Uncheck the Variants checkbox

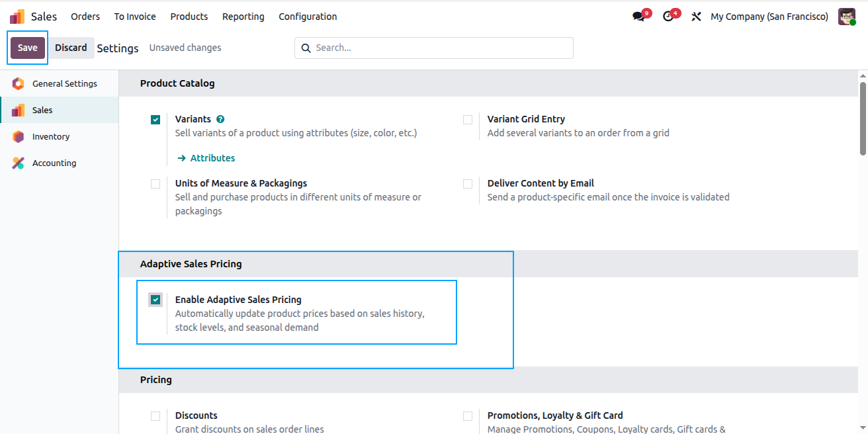click(x=155, y=120)
